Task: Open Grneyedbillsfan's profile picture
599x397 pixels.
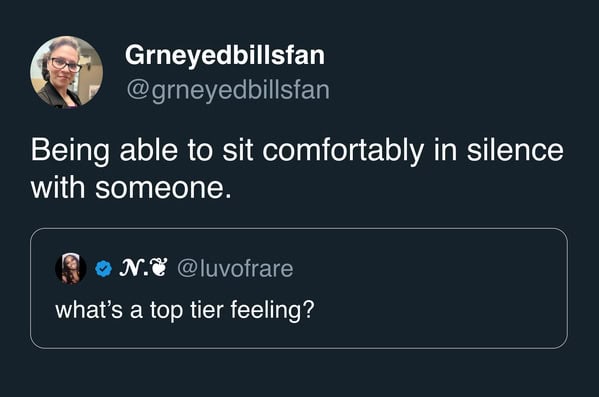Action: pos(66,72)
